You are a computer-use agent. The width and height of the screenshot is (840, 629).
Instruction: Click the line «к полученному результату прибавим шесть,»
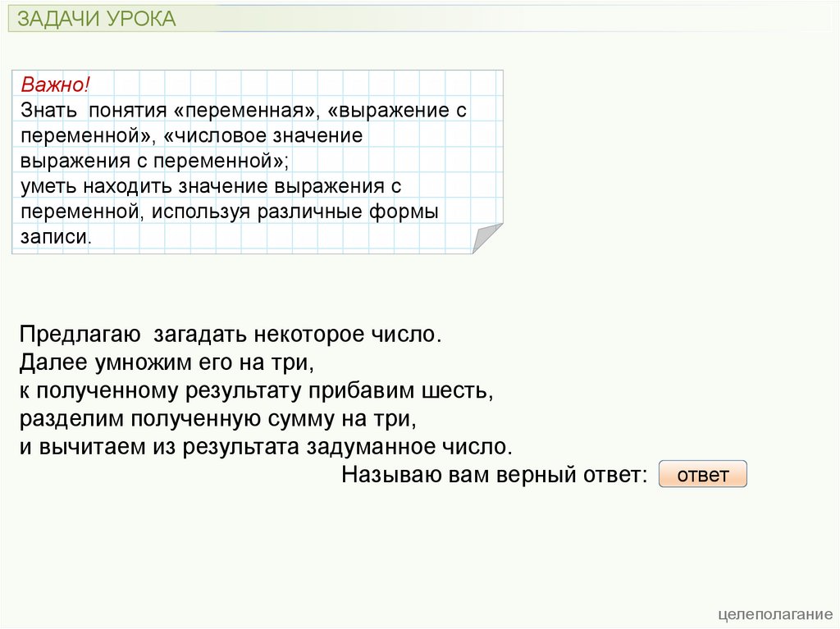click(x=257, y=391)
